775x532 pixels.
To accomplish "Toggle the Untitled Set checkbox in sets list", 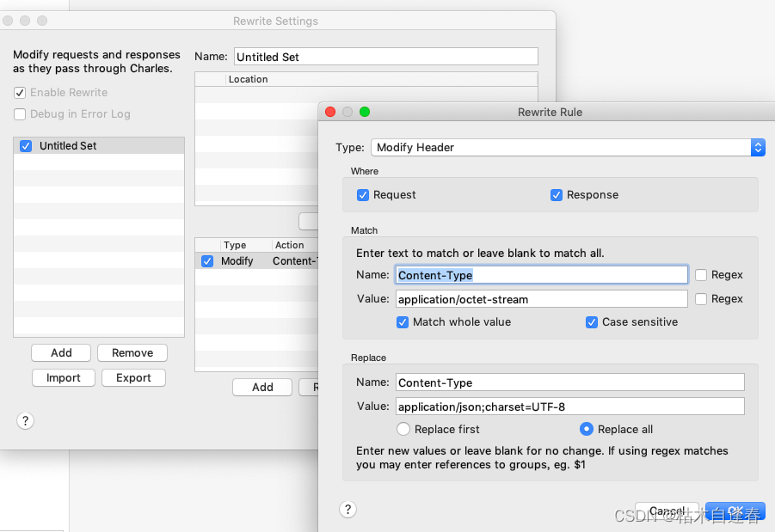I will 26,146.
